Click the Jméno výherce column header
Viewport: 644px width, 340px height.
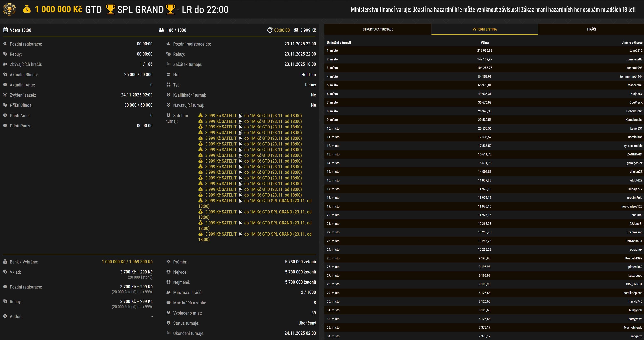[632, 43]
